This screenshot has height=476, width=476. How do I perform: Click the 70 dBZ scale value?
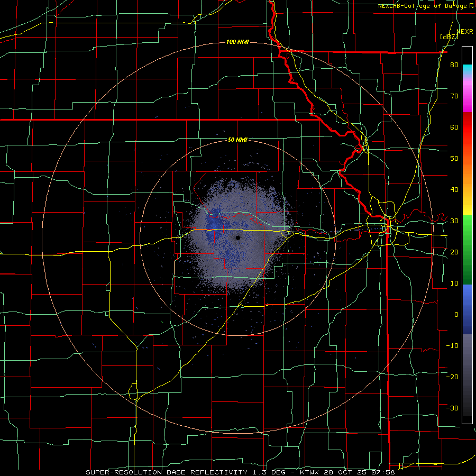click(x=454, y=96)
